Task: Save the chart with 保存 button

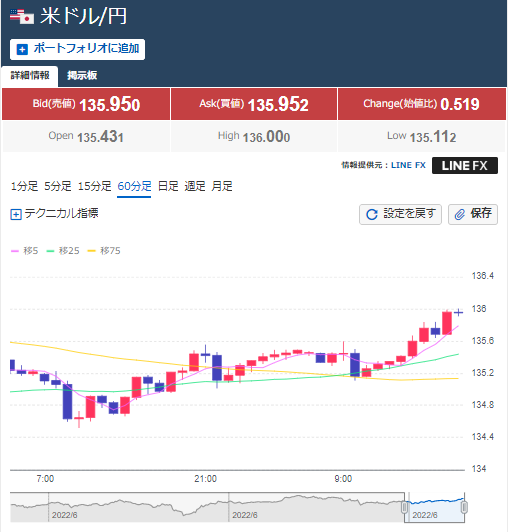Action: pos(473,214)
